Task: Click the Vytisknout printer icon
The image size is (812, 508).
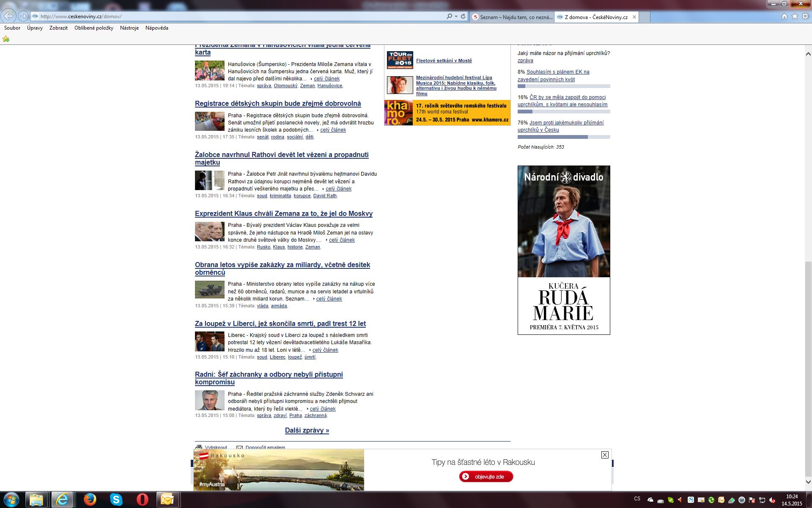Action: tap(199, 447)
